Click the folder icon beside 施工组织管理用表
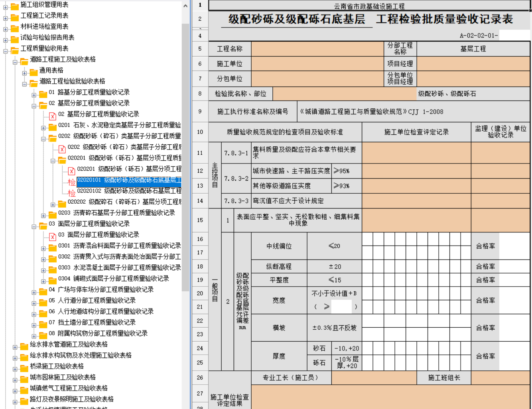The width and height of the screenshot is (532, 409). (x=15, y=6)
